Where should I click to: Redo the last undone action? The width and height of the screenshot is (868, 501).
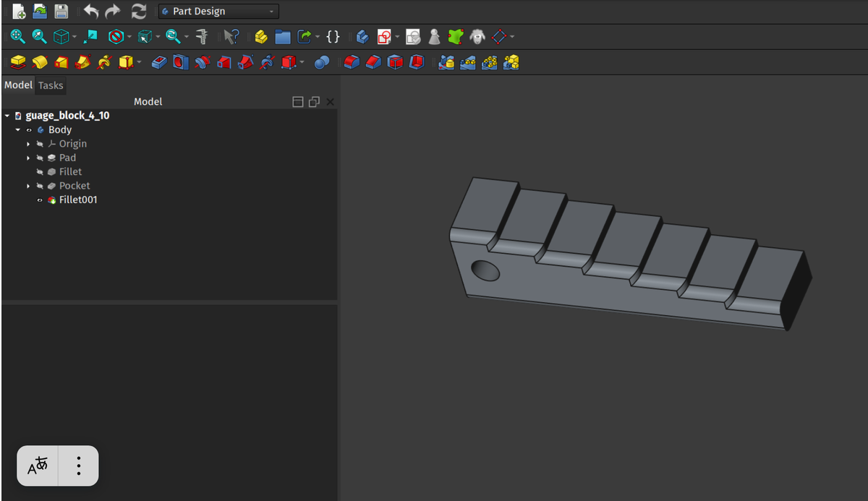pos(113,12)
